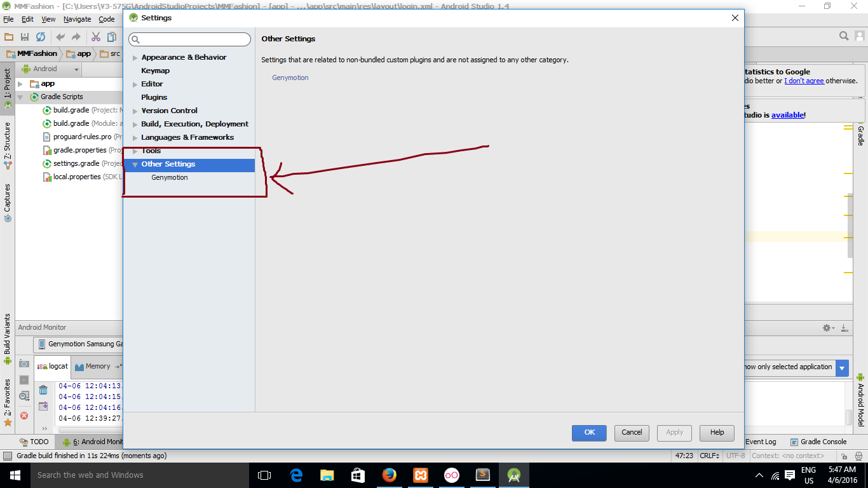Open the Android Monitor gear settings icon
This screenshot has height=488, width=868.
point(828,328)
